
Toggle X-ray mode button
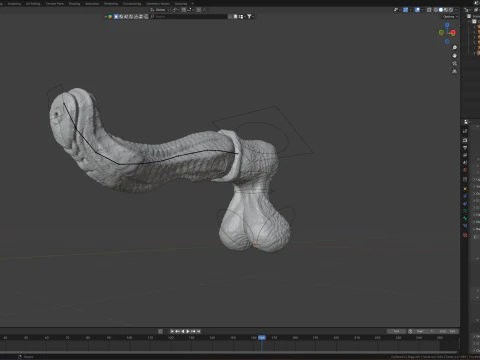(429, 10)
